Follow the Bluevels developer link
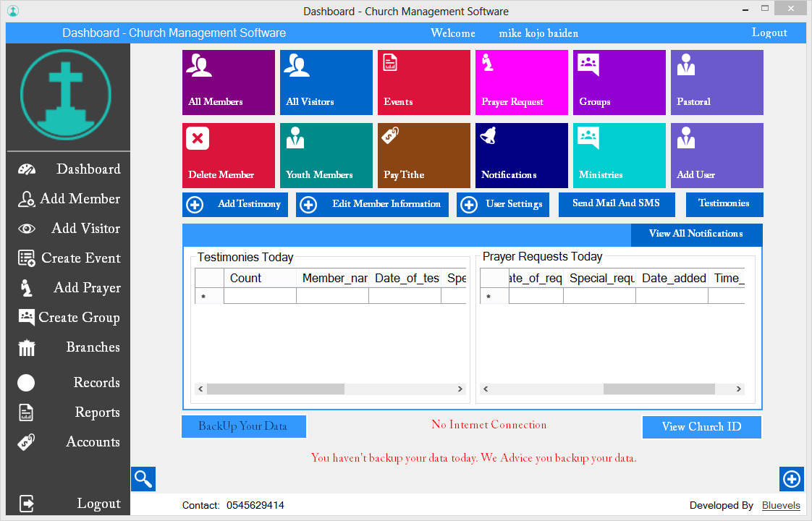This screenshot has height=521, width=812. (x=776, y=506)
